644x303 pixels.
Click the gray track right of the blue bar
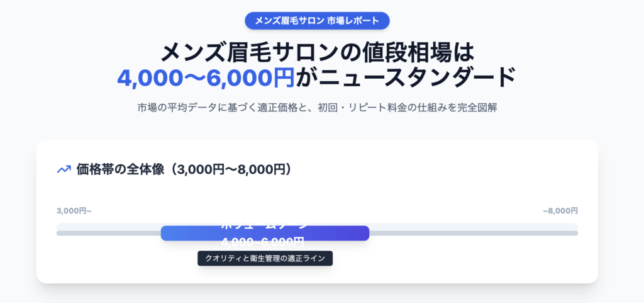coord(473,233)
